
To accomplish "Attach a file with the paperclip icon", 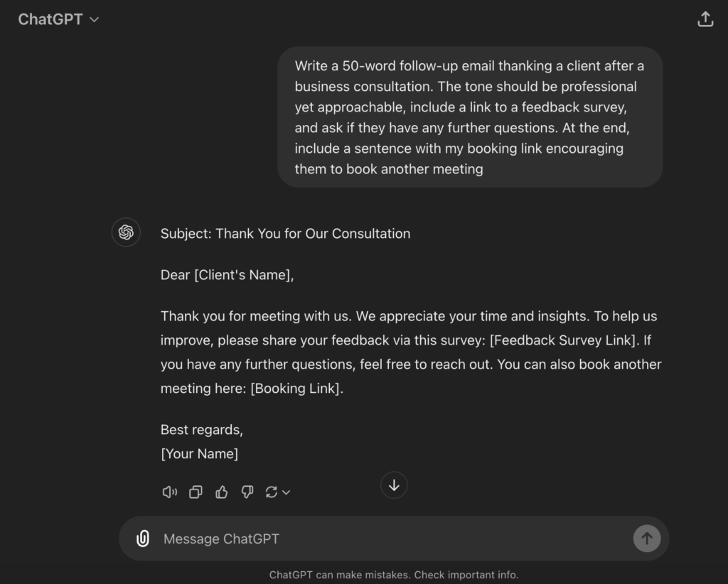I will tap(143, 539).
